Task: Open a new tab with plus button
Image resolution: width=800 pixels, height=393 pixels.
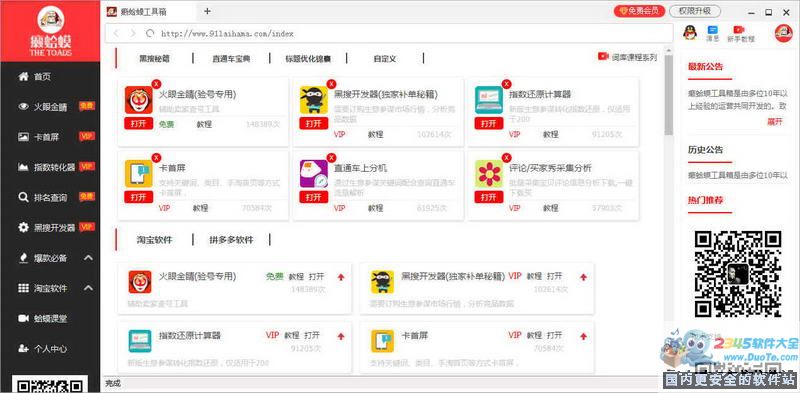Action: [x=207, y=11]
